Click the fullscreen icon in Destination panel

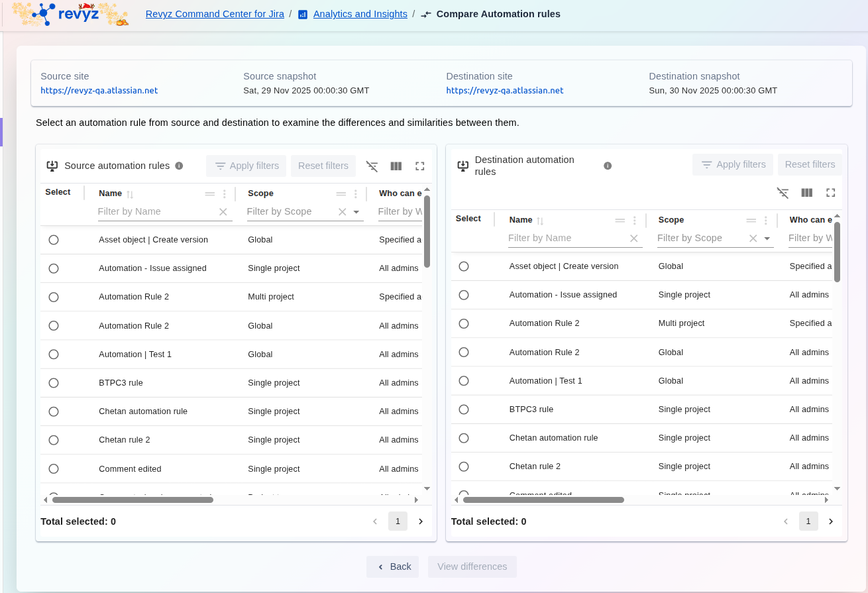click(830, 193)
